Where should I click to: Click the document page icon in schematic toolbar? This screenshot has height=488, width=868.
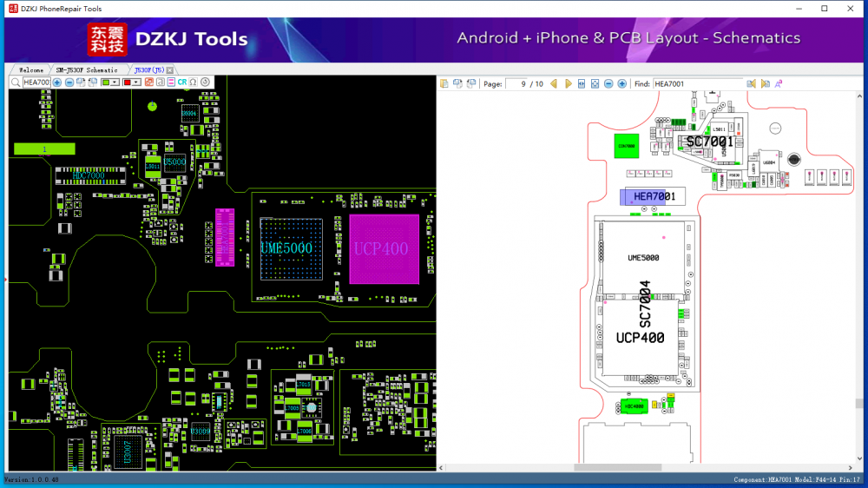pyautogui.click(x=444, y=83)
